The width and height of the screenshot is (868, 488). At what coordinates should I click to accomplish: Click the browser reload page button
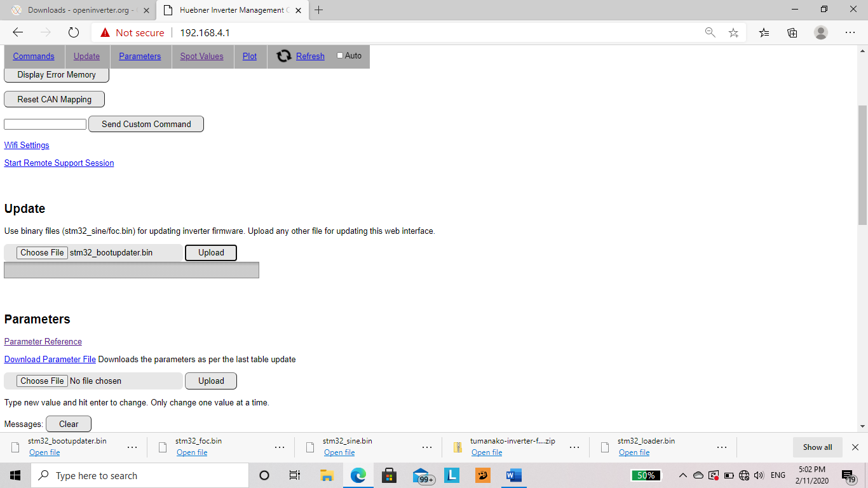click(x=74, y=32)
